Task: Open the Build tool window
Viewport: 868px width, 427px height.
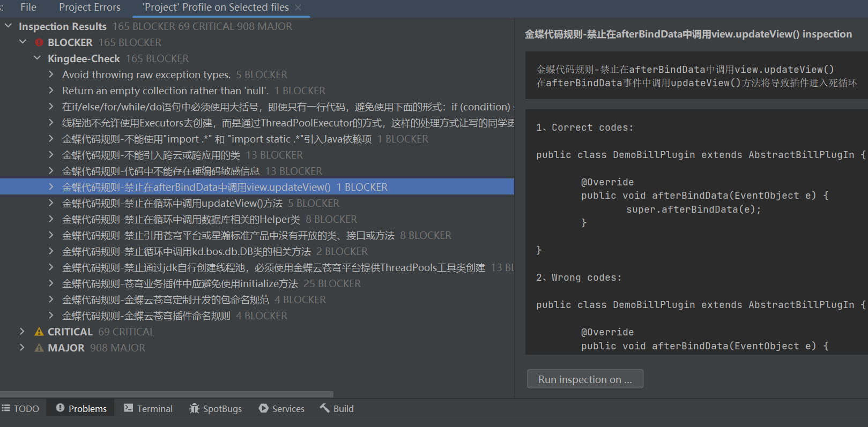Action: tap(337, 409)
